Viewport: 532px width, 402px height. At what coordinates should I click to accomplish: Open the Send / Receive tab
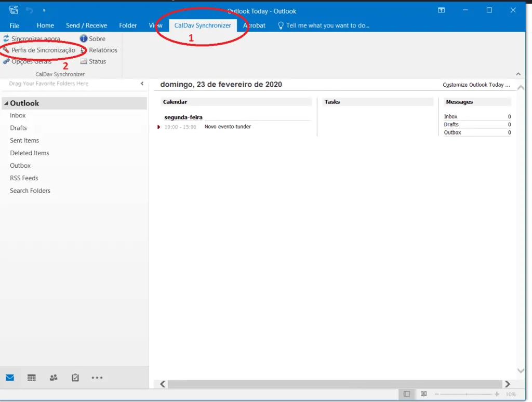tap(87, 25)
